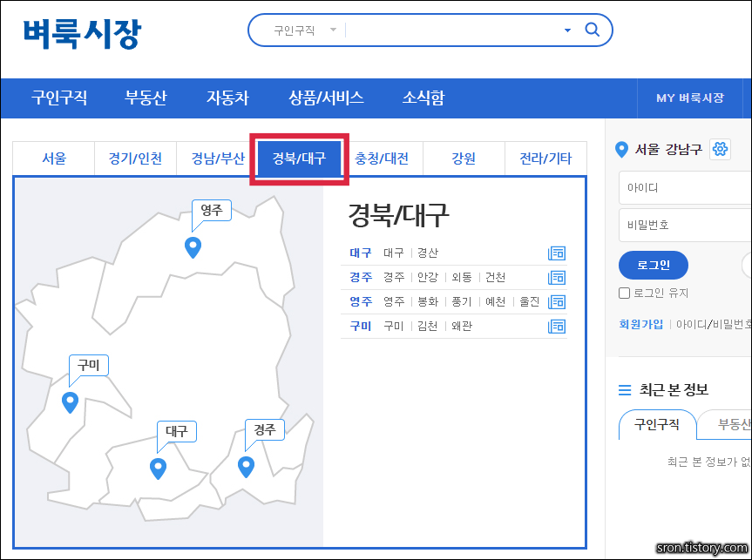Screen dimensions: 752x560
Task: Switch to the 경남/부산 region tab
Action: coord(218,159)
